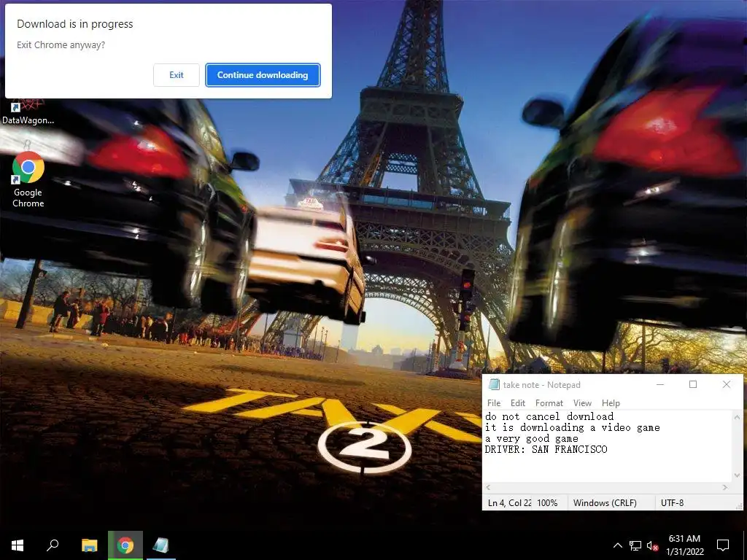Open Notepad Help menu

(611, 402)
